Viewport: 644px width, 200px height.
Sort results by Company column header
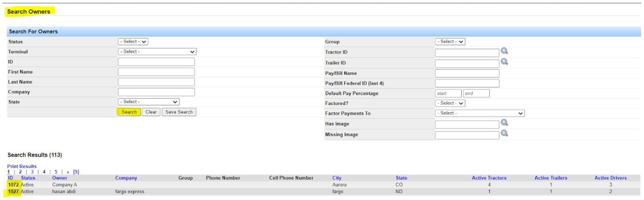(x=126, y=178)
